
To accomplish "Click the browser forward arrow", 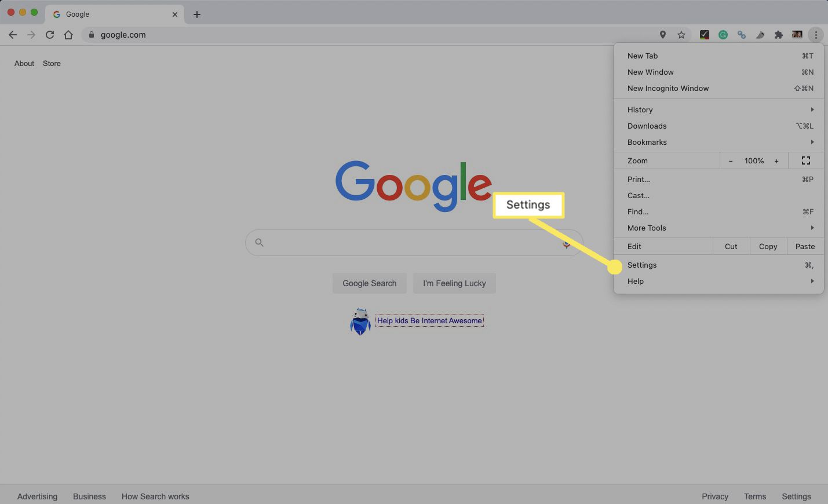I will tap(31, 35).
